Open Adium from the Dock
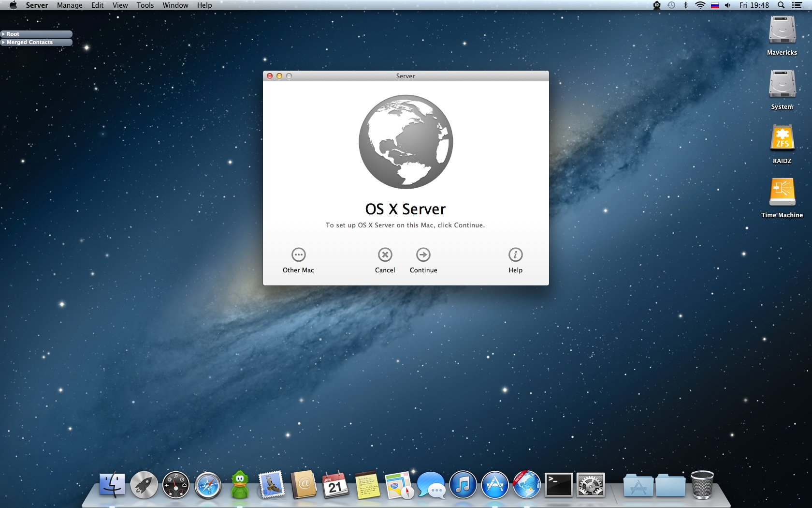 pos(239,485)
